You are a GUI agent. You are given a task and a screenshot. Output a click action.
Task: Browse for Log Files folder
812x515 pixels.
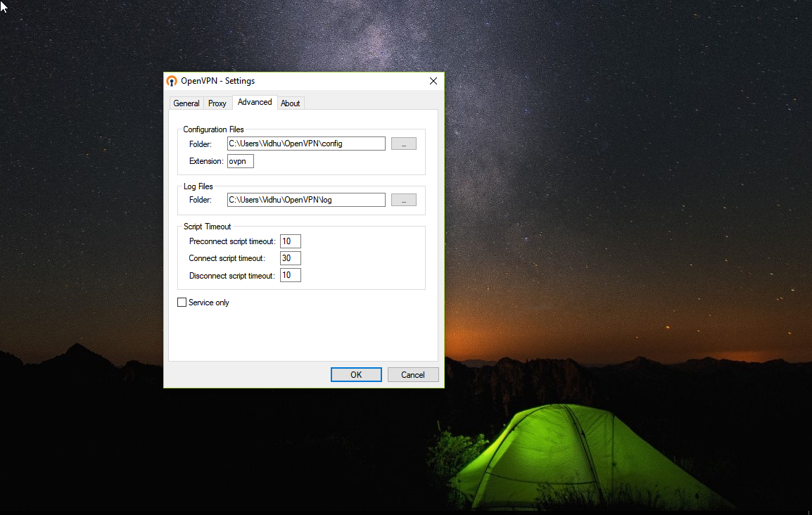[x=403, y=200]
